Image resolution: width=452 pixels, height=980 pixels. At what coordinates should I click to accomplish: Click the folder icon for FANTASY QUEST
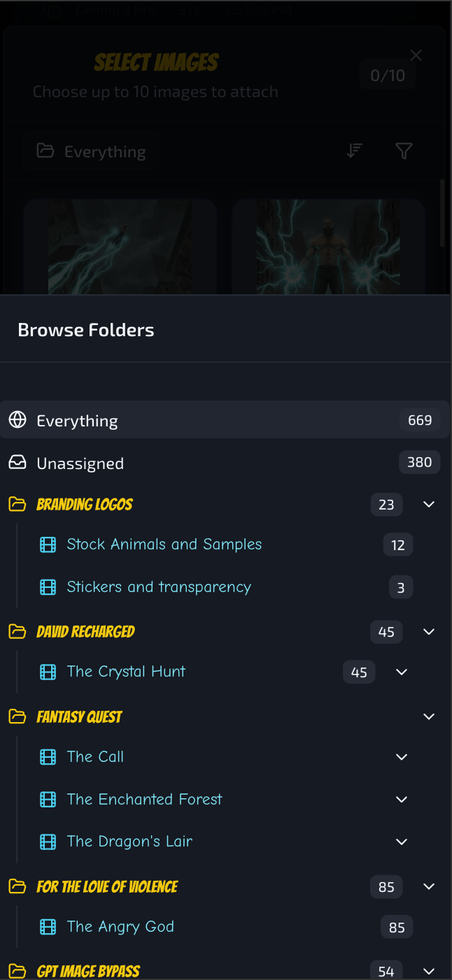(x=17, y=716)
